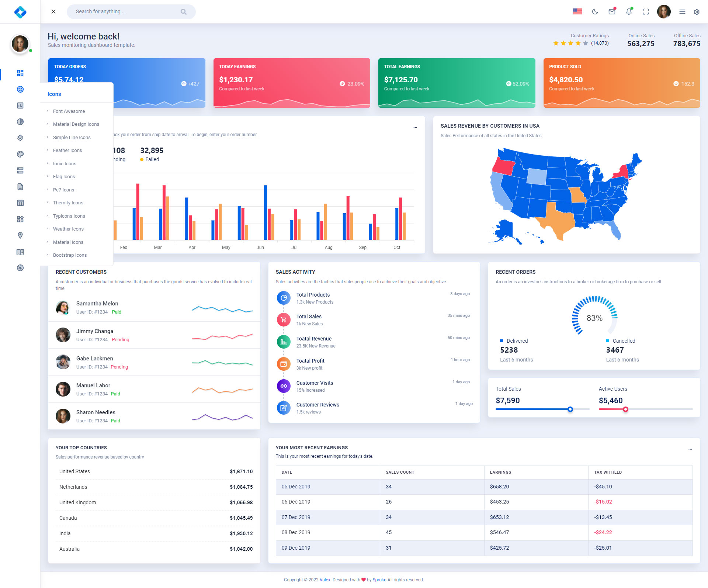Select Font Awesome from Icons menu
Image resolution: width=708 pixels, height=588 pixels.
click(x=69, y=111)
